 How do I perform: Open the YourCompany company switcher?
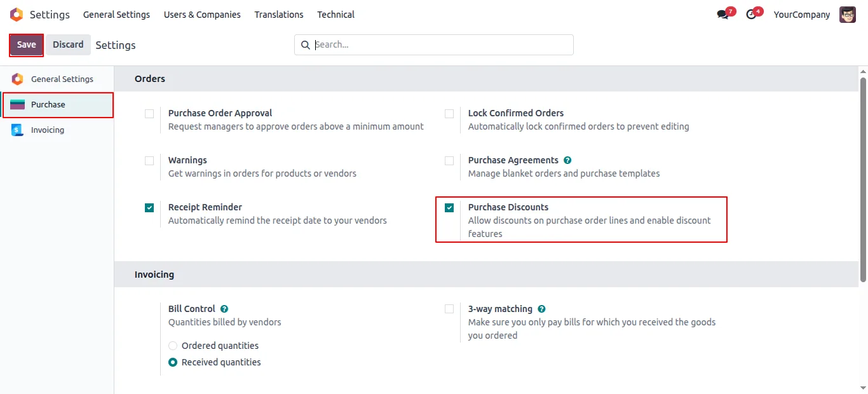pyautogui.click(x=801, y=15)
